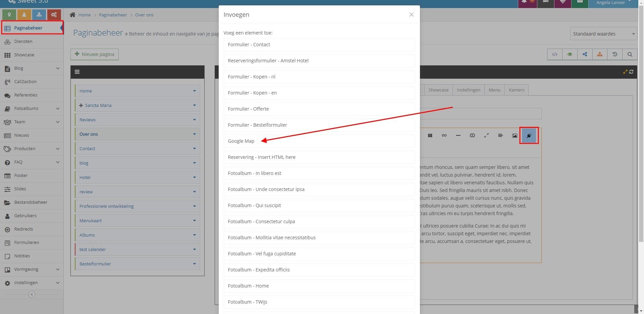
Task: Click the hamburger menu icon above page list
Action: click(x=77, y=72)
